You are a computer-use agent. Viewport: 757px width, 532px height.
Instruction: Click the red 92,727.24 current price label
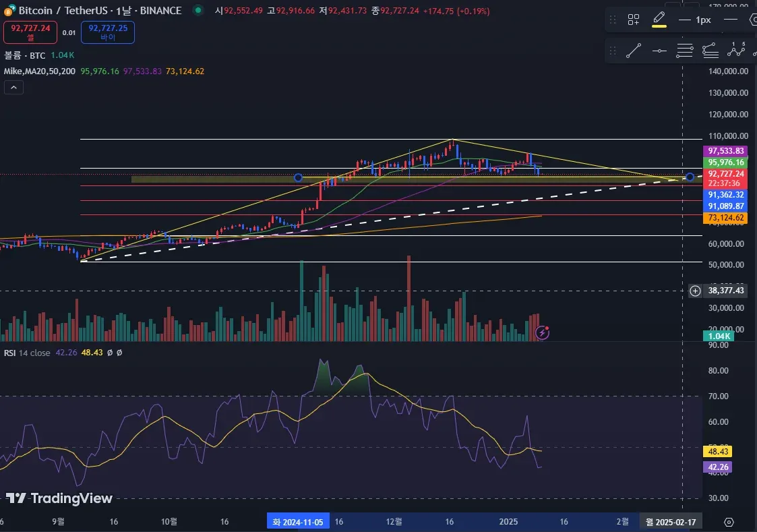(x=725, y=174)
